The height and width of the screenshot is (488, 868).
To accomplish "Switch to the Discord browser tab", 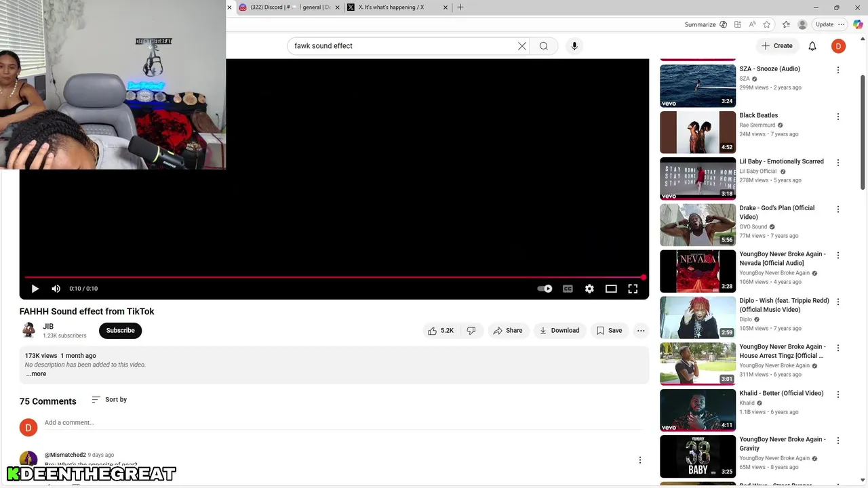I will point(285,7).
